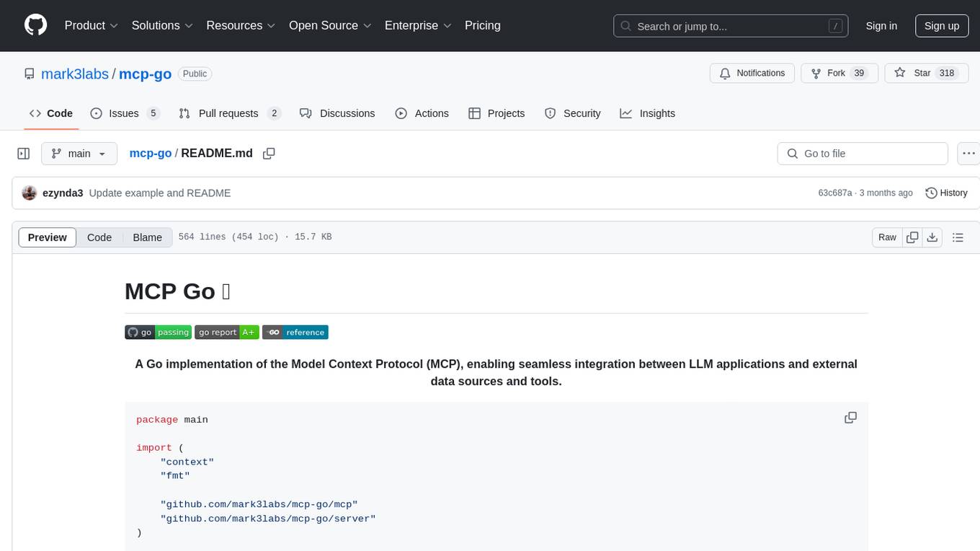Select the Code view toggle
The width and height of the screenshot is (980, 551).
(99, 237)
